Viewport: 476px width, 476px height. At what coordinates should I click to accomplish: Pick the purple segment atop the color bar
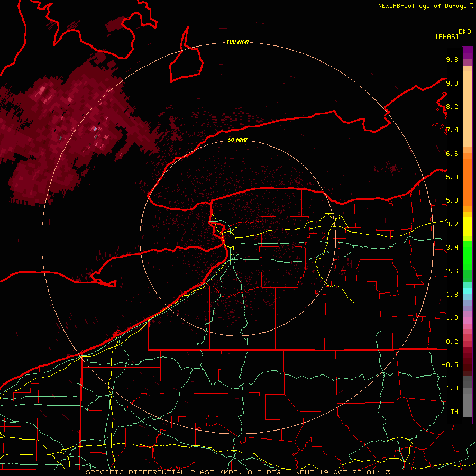467,53
